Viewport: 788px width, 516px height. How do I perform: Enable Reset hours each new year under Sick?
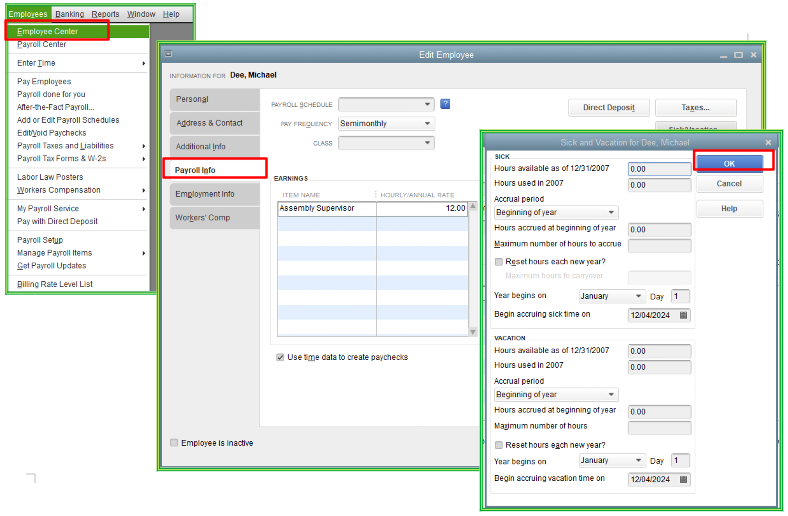499,261
